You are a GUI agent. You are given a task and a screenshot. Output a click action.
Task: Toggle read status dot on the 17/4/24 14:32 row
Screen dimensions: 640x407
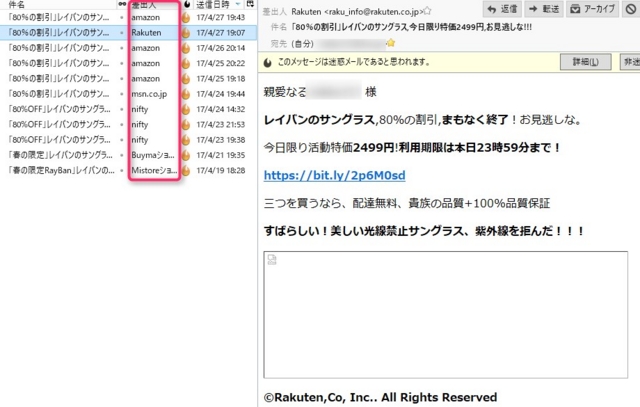[x=122, y=109]
